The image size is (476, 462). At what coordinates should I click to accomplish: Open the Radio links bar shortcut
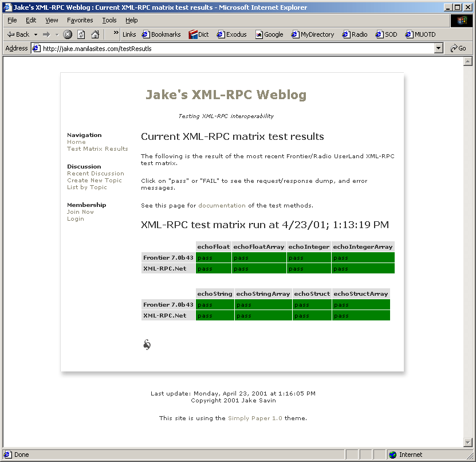(355, 34)
